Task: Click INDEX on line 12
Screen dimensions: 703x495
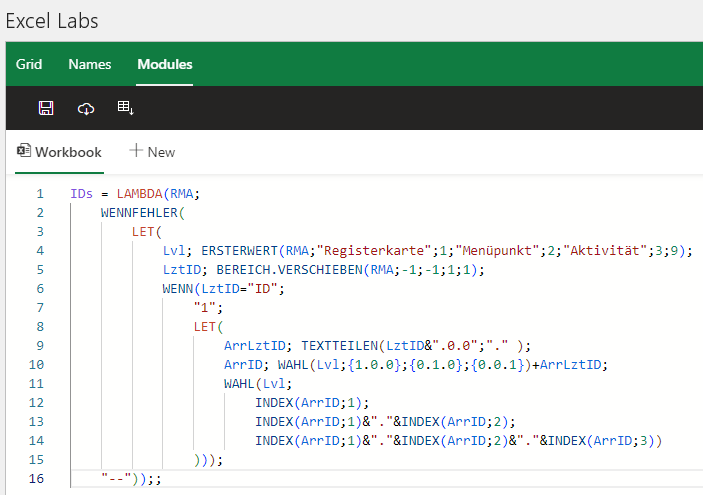Action: pos(274,403)
